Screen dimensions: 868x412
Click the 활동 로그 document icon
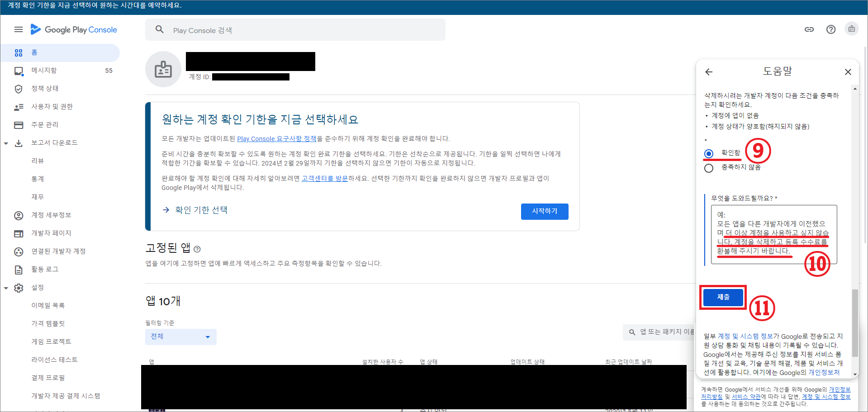(19, 270)
